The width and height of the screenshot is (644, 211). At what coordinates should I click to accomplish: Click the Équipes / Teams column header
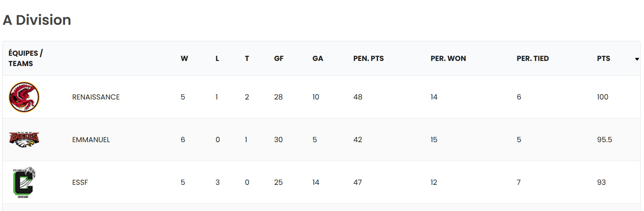pos(25,58)
